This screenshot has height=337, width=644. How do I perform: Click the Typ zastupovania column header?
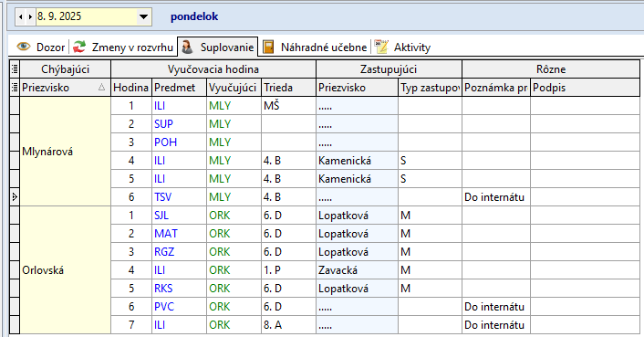pyautogui.click(x=430, y=88)
